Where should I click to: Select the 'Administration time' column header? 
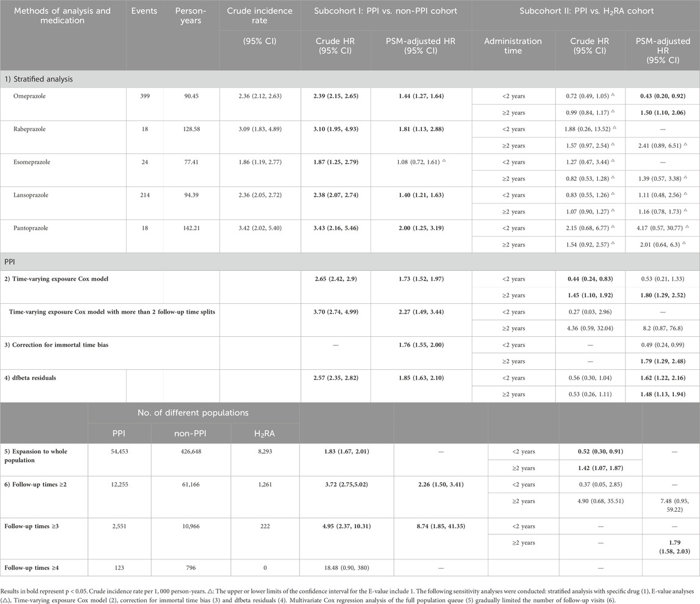(513, 46)
